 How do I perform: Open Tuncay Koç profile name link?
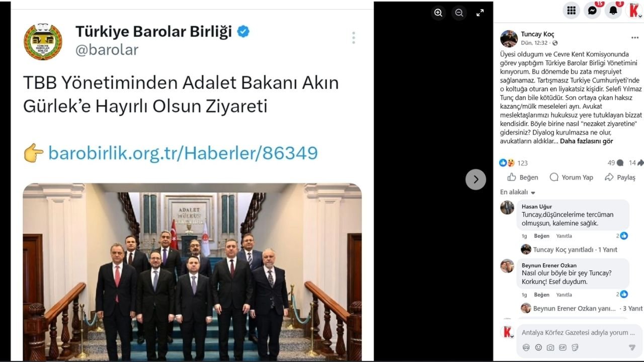click(x=537, y=34)
